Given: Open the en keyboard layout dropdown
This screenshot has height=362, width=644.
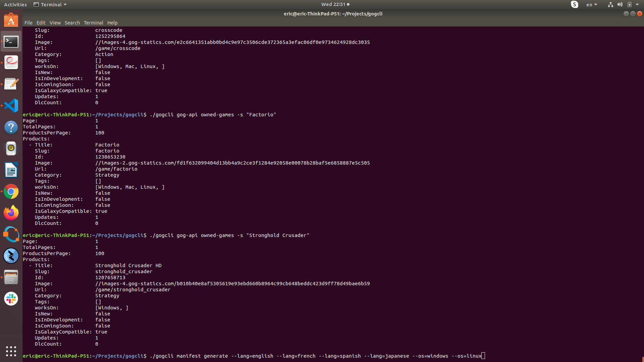Looking at the screenshot, I should point(592,4).
